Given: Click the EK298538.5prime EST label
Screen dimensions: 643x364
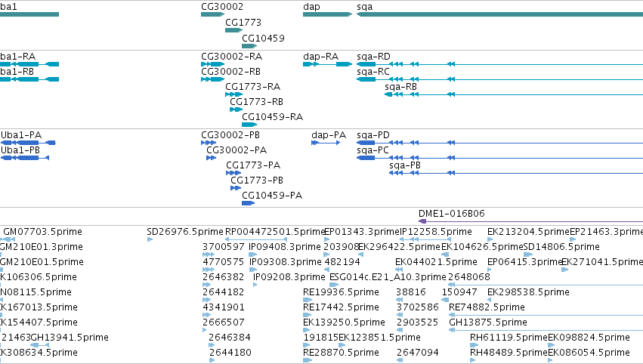Looking at the screenshot, I should pyautogui.click(x=528, y=293).
